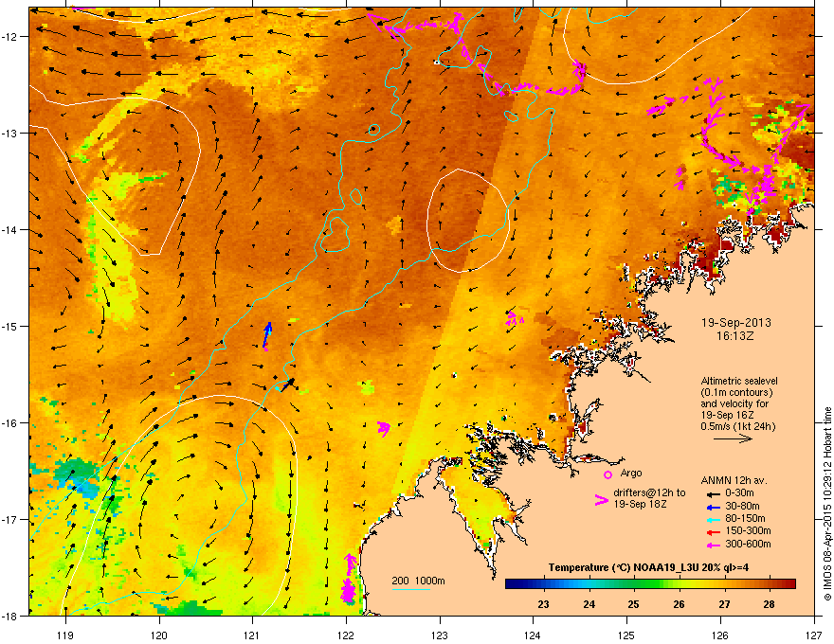834x644 pixels.
Task: Click the latitude axis label -16
Action: point(10,423)
